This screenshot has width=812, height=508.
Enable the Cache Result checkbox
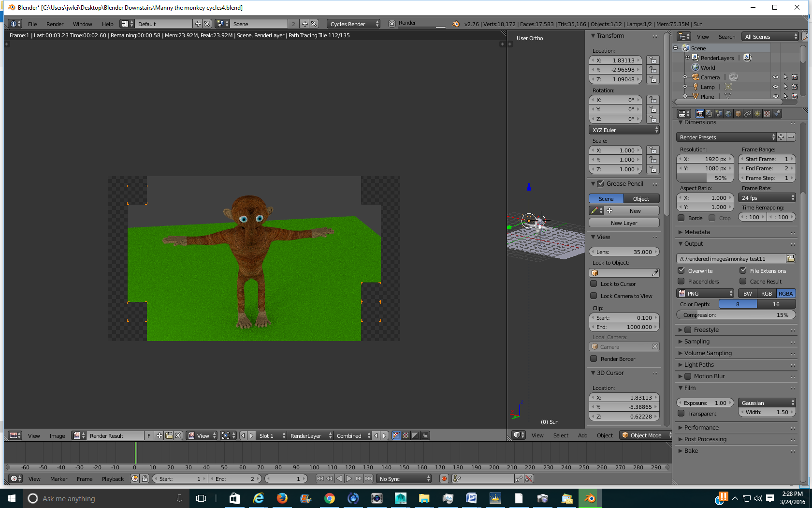pos(743,282)
